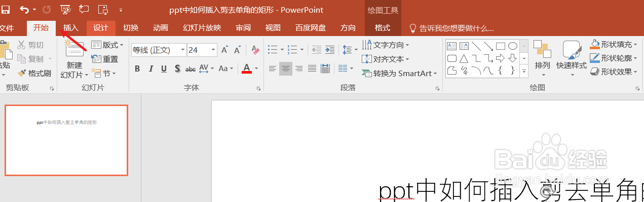Screen dimensions: 644x202
Task: Open 快速样式 quick styles
Action: [x=572, y=59]
